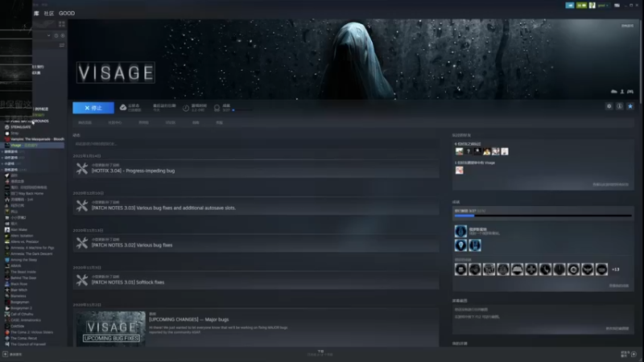
Task: Select Vampire: The Masquerade in library list
Action: point(37,139)
